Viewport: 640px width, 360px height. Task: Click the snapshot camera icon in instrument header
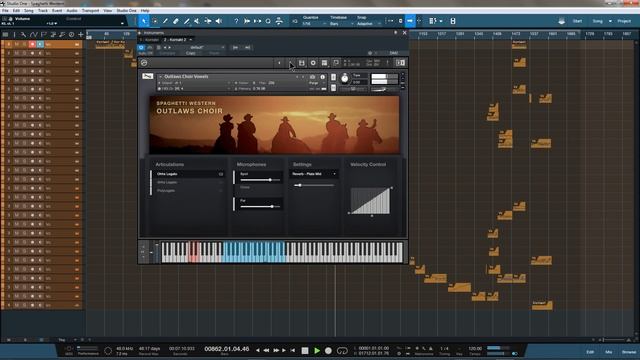(x=313, y=77)
